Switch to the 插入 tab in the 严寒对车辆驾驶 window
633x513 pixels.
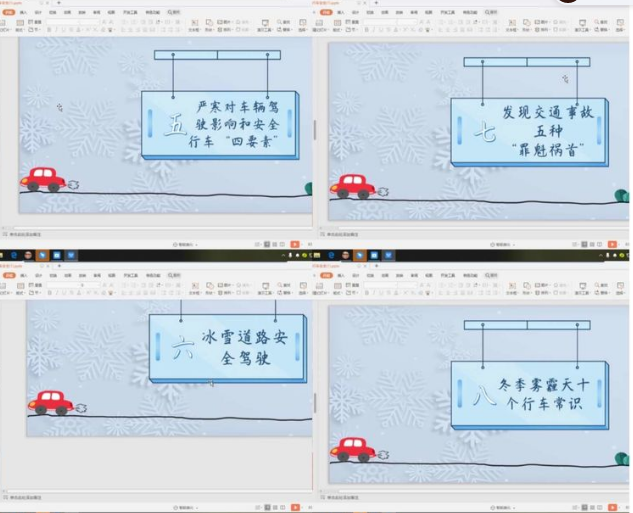click(22, 13)
